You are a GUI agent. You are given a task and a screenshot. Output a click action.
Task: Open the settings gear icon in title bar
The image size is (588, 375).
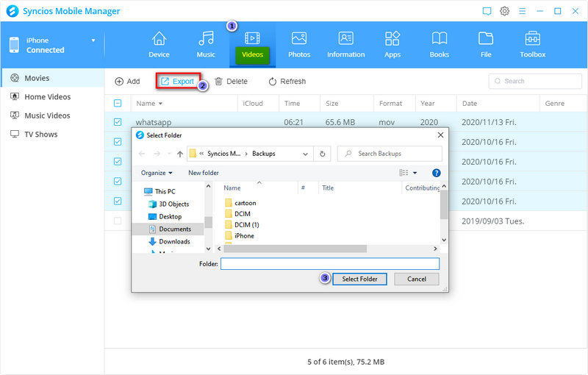pos(504,11)
